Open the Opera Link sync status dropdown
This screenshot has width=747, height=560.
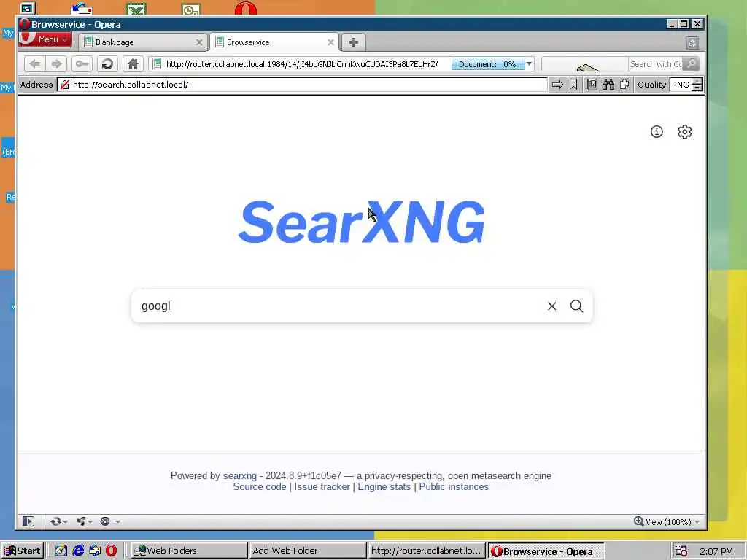[x=58, y=521]
